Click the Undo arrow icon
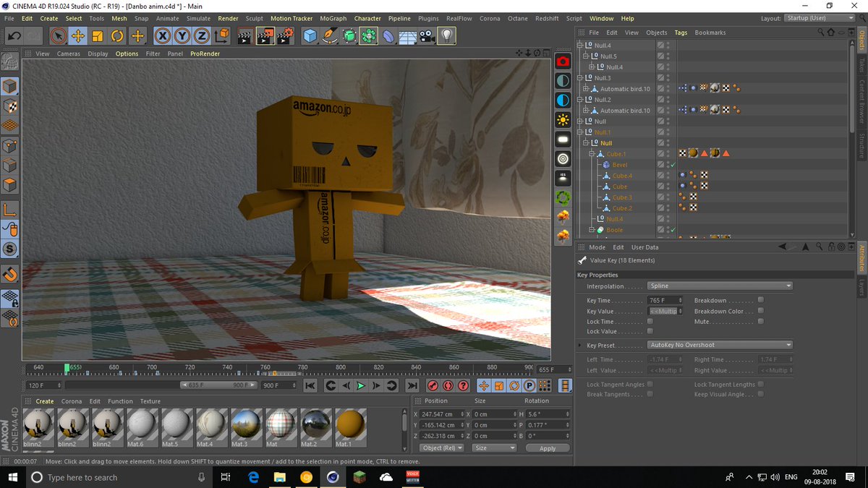The width and height of the screenshot is (868, 488). click(x=14, y=35)
